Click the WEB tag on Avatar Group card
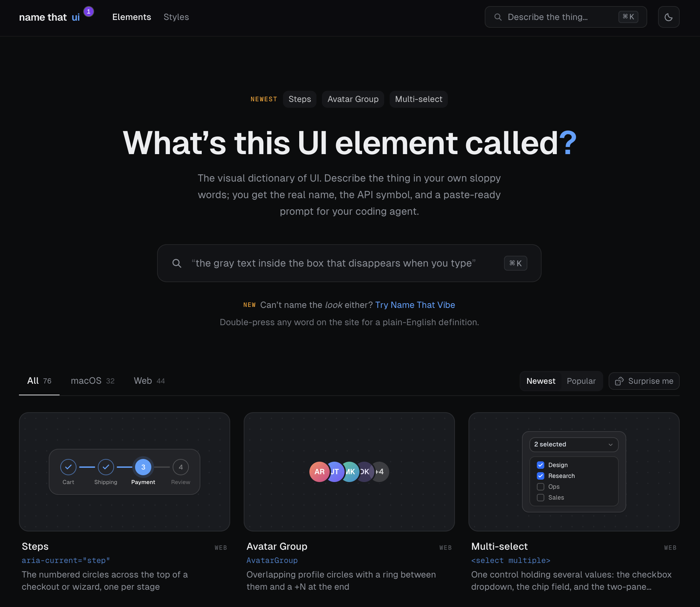Viewport: 700px width, 607px height. point(445,548)
